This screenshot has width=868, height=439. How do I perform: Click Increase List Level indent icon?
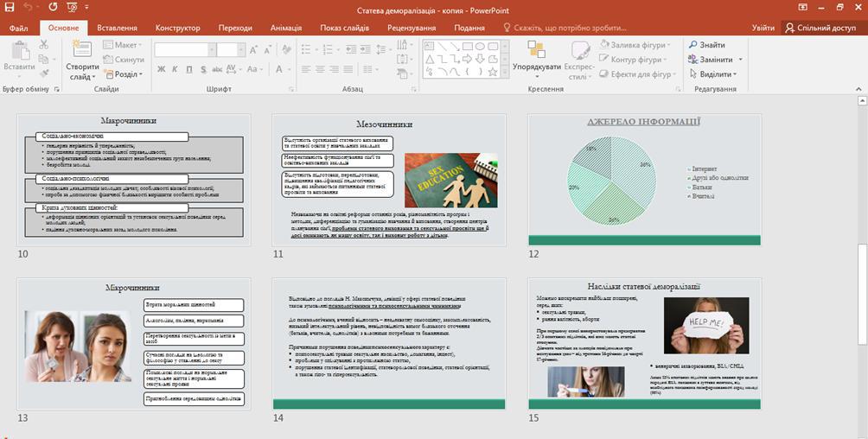365,50
